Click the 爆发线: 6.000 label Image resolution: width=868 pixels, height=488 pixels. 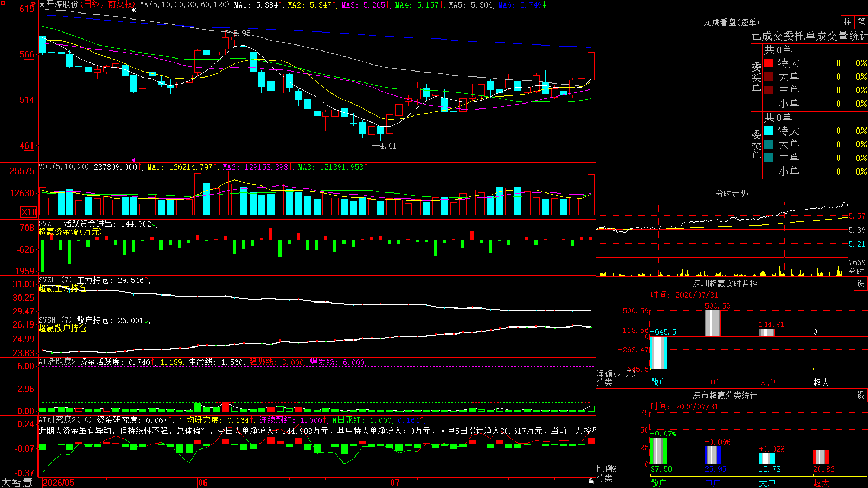click(x=339, y=362)
